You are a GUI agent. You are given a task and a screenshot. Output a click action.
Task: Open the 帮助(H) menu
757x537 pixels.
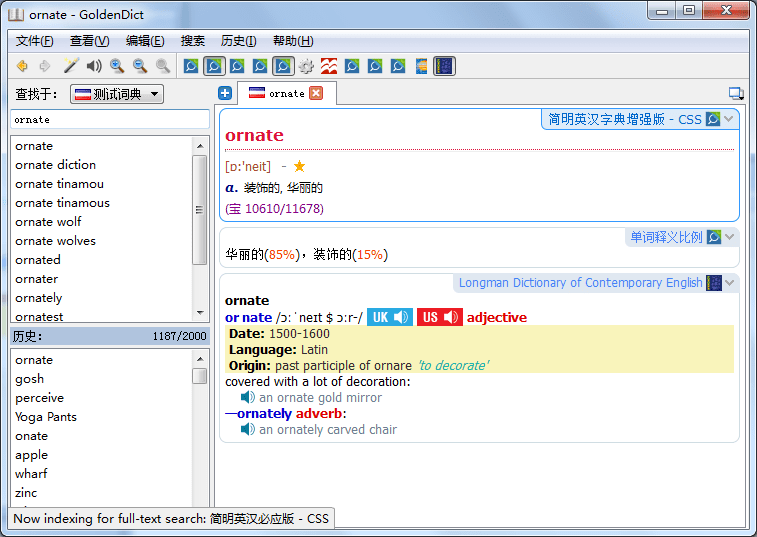point(294,41)
